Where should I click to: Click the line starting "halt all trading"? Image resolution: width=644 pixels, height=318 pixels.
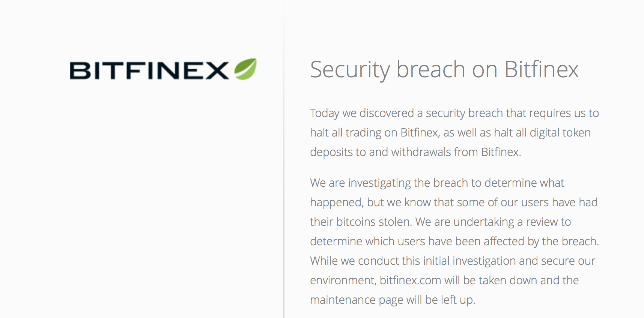tap(450, 132)
